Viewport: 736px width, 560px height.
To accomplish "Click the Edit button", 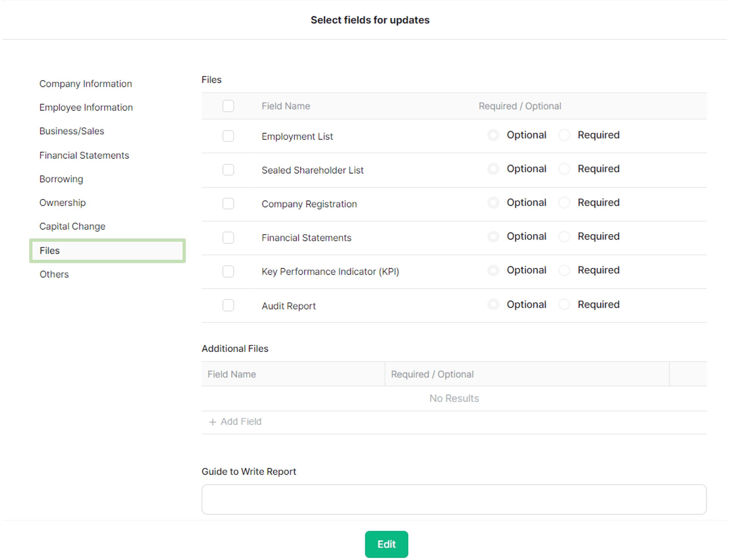I will pyautogui.click(x=386, y=544).
